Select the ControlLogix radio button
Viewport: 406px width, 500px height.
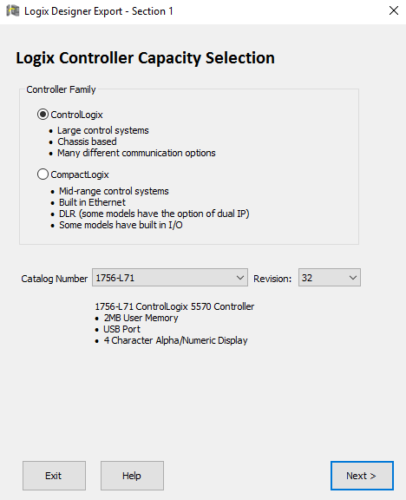click(43, 115)
